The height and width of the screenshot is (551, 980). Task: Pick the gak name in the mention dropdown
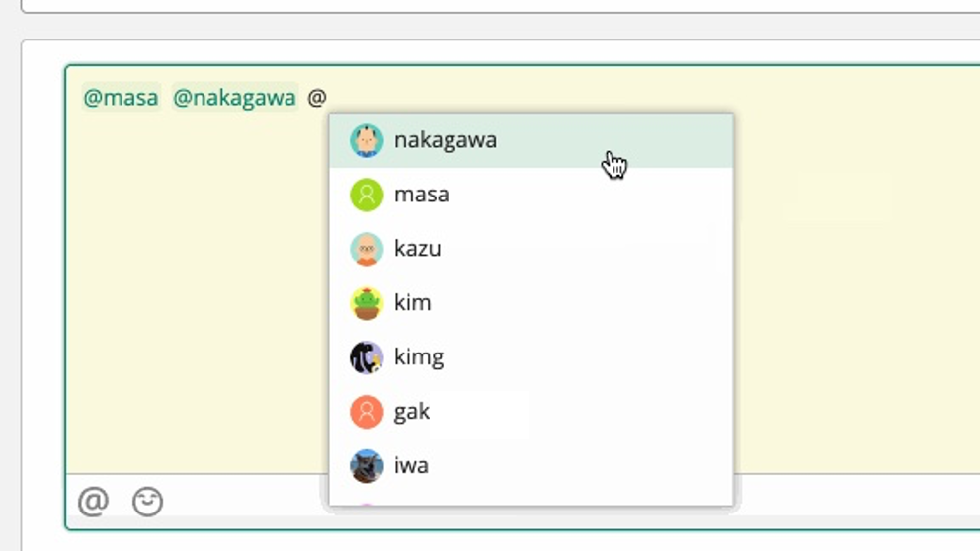pos(411,412)
